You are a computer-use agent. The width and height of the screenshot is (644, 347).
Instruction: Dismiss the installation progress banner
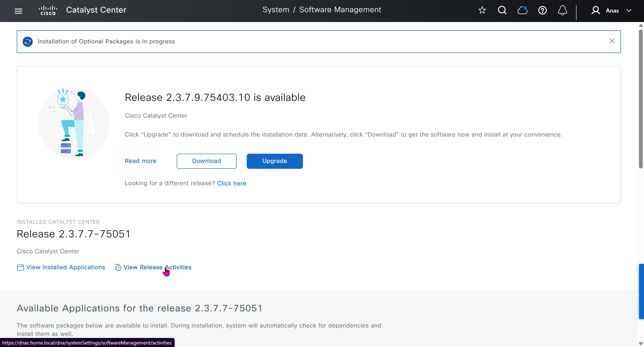pyautogui.click(x=612, y=41)
